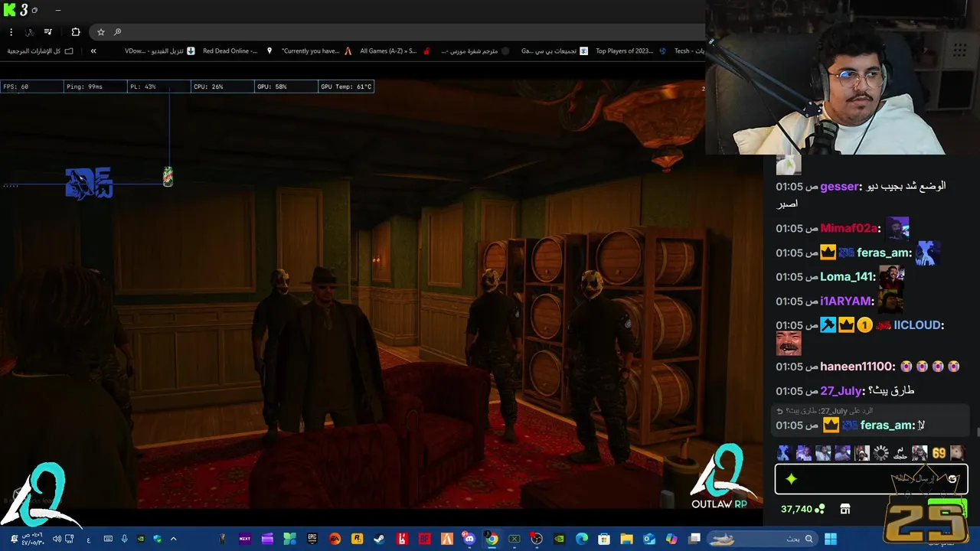Viewport: 980px width, 551px height.
Task: Open the Windows Start button
Action: pos(830,539)
